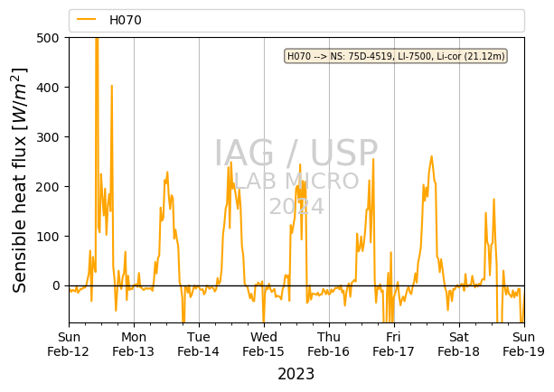Click the Sun Feb-12 x-axis label
This screenshot has width=554, height=392.
coord(69,344)
